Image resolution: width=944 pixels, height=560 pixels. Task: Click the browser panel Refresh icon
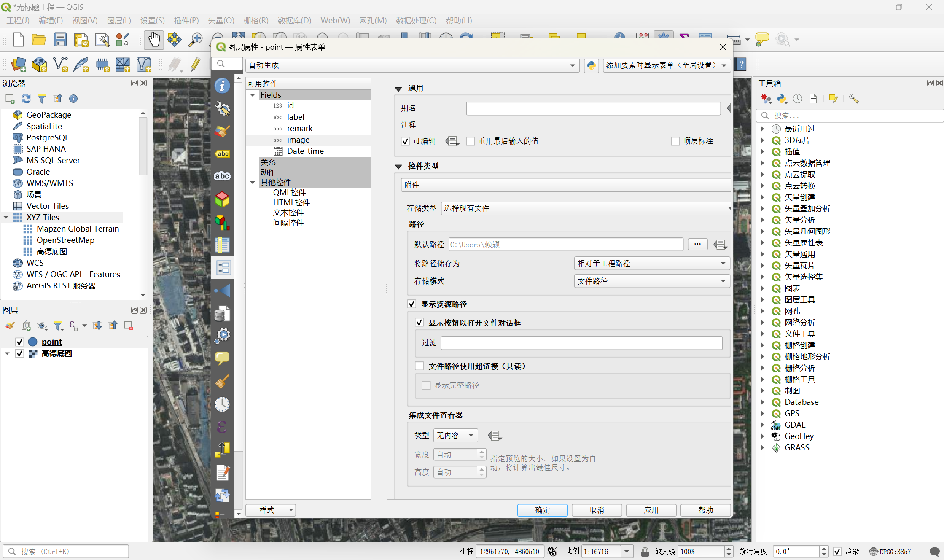pyautogui.click(x=26, y=99)
